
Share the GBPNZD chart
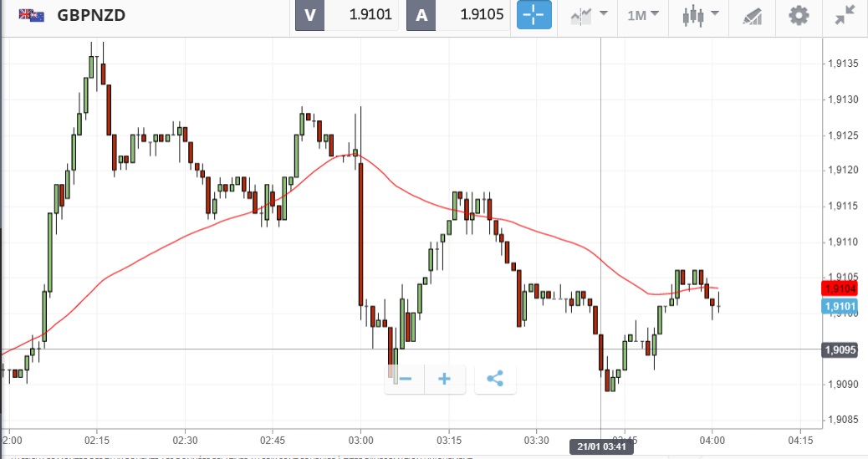tap(495, 379)
